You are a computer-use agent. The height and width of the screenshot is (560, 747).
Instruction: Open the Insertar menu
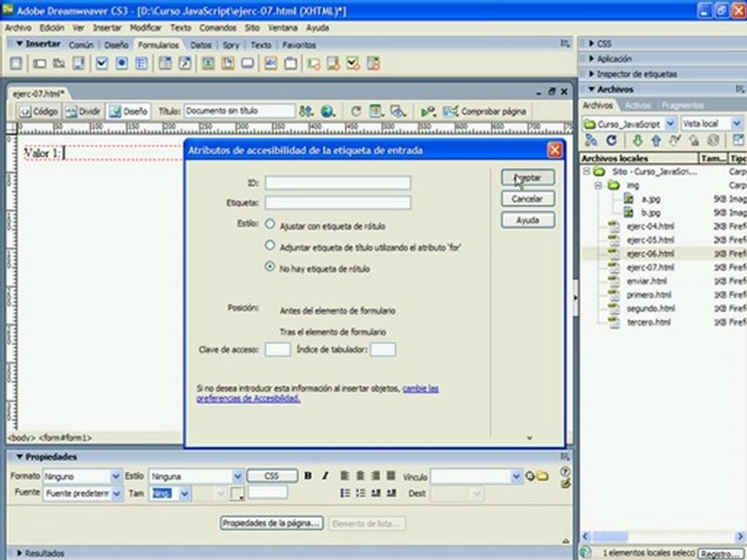pyautogui.click(x=107, y=28)
